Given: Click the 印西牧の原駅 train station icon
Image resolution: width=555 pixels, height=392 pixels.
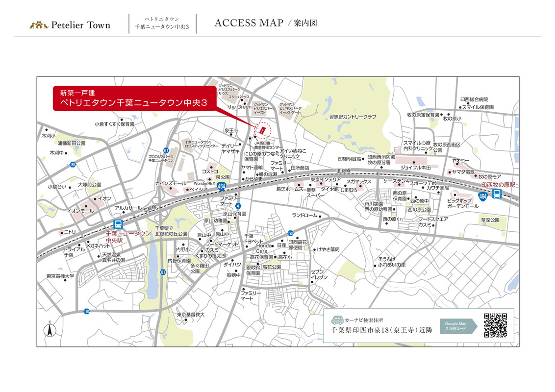Looking at the screenshot, I should tap(497, 194).
